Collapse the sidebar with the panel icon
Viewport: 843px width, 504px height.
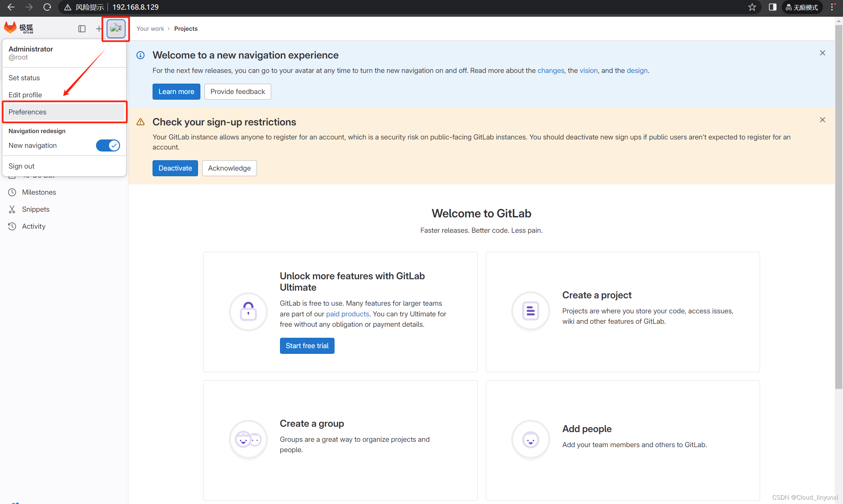click(x=82, y=28)
